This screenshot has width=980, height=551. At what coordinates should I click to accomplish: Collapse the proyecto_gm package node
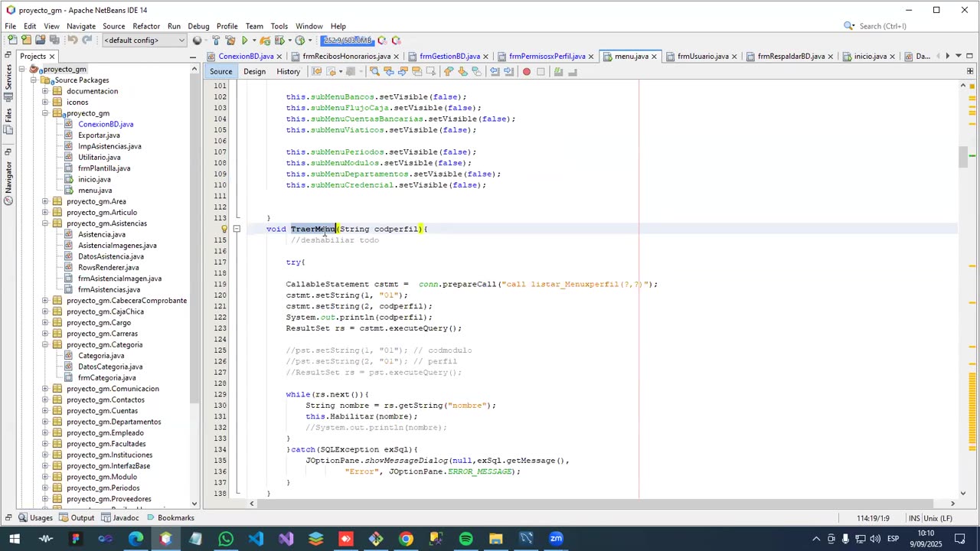point(45,113)
